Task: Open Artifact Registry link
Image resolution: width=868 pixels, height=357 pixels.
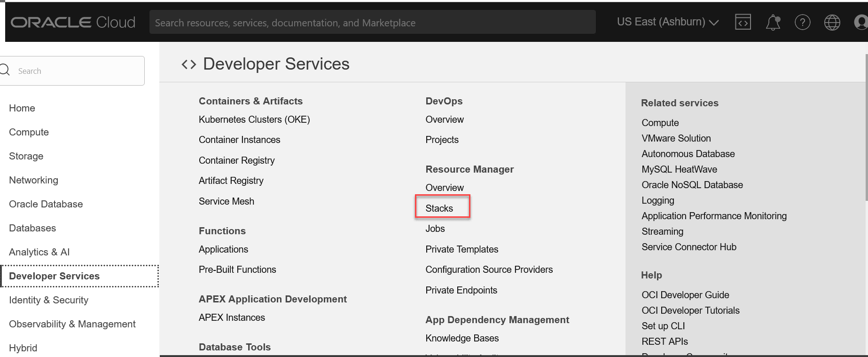Action: tap(231, 181)
